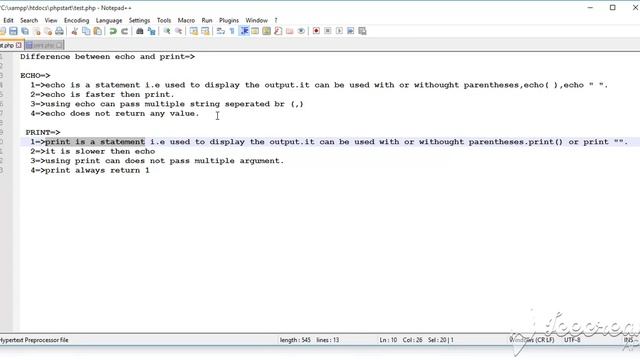The height and width of the screenshot is (360, 640).
Task: Click the Zoom In icon
Action: [x=167, y=31]
